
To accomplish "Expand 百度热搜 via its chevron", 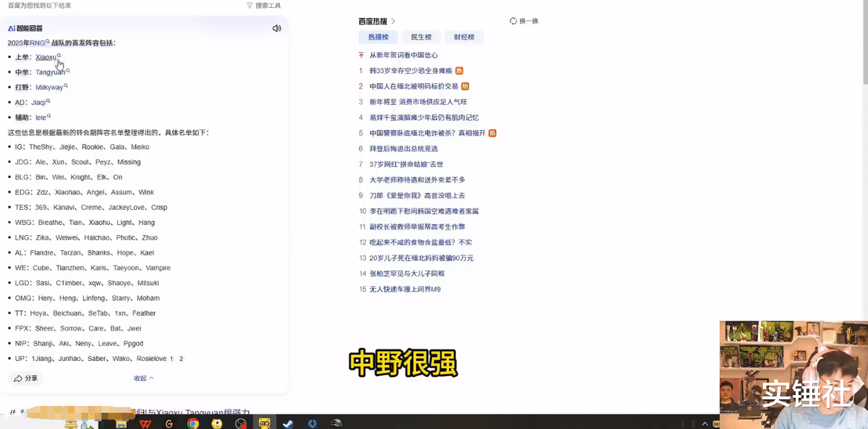I will [393, 21].
